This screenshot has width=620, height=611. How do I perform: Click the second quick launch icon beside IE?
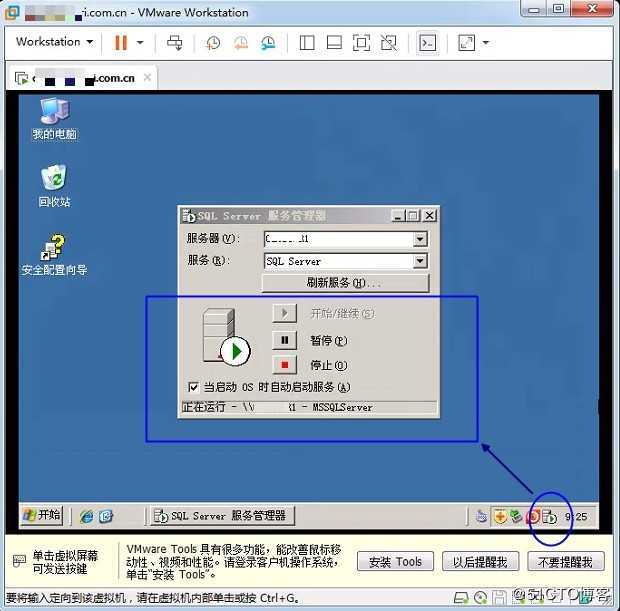tap(106, 516)
